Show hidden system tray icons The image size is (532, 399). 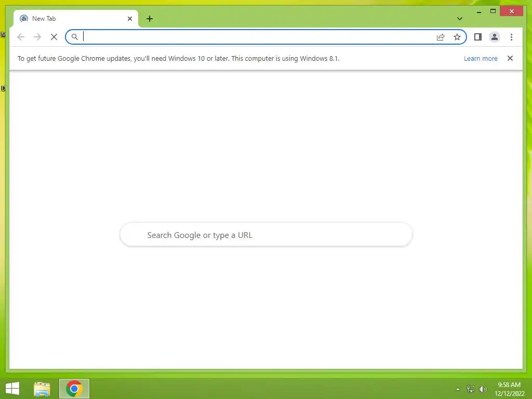click(x=458, y=389)
